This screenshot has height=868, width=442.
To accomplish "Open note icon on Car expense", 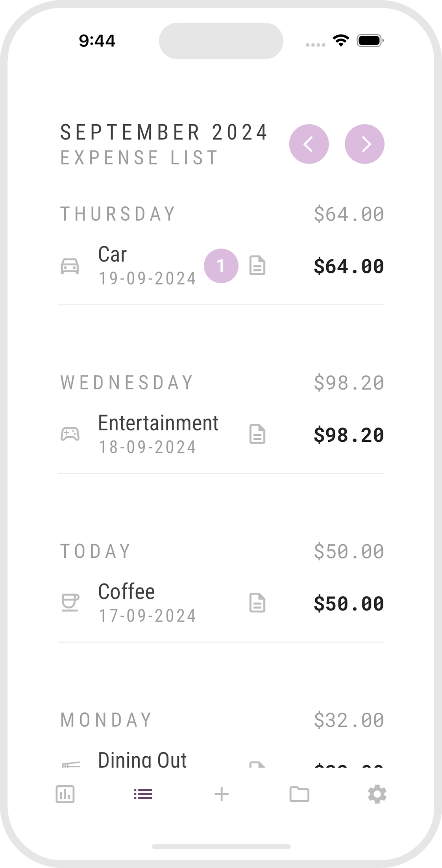I will (257, 265).
